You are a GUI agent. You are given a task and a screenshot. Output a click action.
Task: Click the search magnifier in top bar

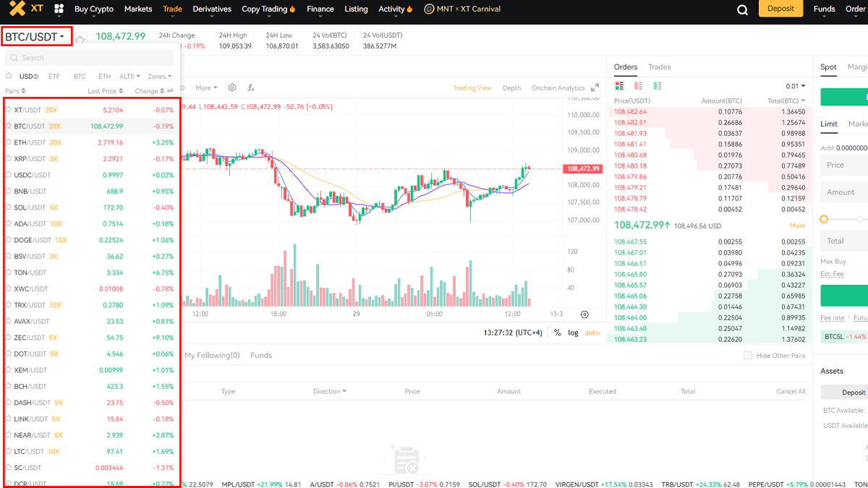[x=742, y=9]
